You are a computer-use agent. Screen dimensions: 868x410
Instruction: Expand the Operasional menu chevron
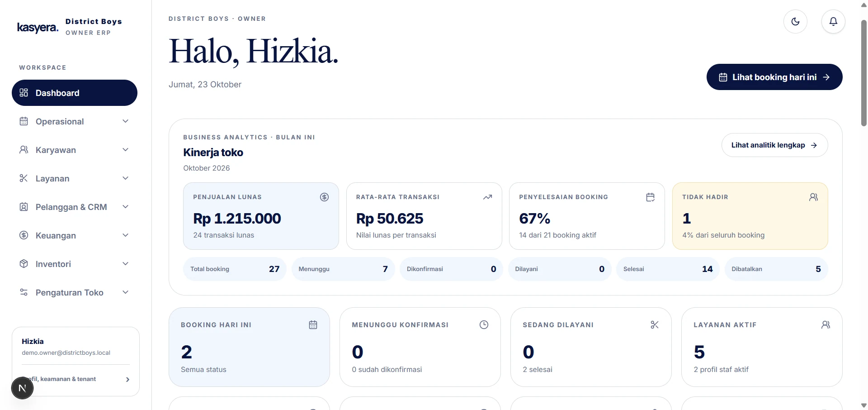click(x=126, y=121)
